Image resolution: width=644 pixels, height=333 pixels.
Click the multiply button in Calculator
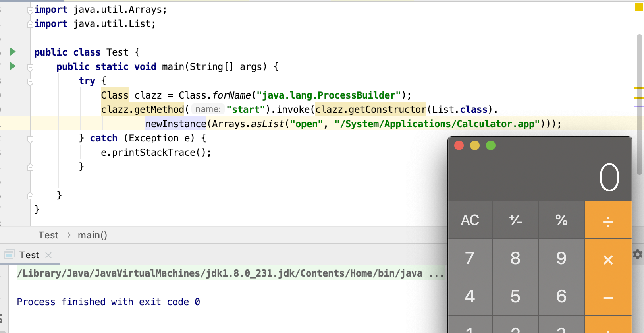[608, 258]
